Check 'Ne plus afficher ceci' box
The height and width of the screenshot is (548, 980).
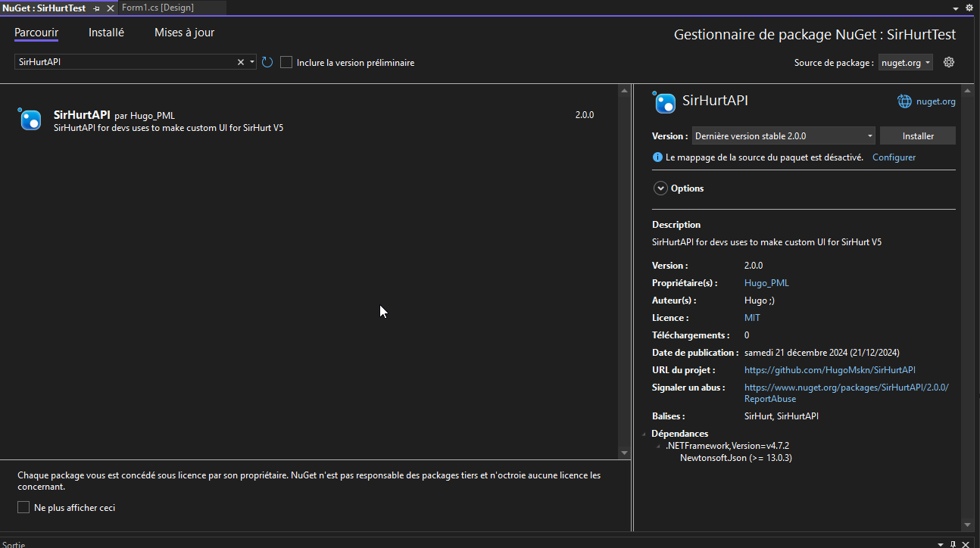[x=23, y=507]
